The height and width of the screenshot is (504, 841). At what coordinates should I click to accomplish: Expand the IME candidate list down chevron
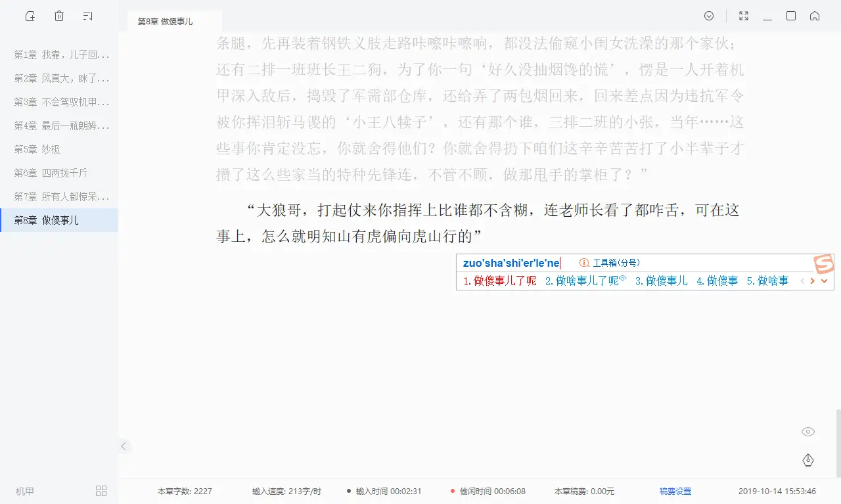pos(824,281)
